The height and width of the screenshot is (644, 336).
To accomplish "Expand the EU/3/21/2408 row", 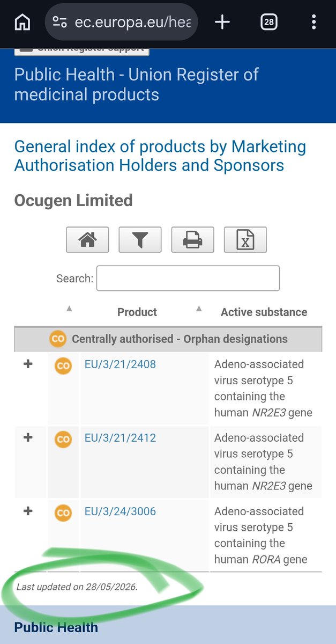I will click(28, 364).
